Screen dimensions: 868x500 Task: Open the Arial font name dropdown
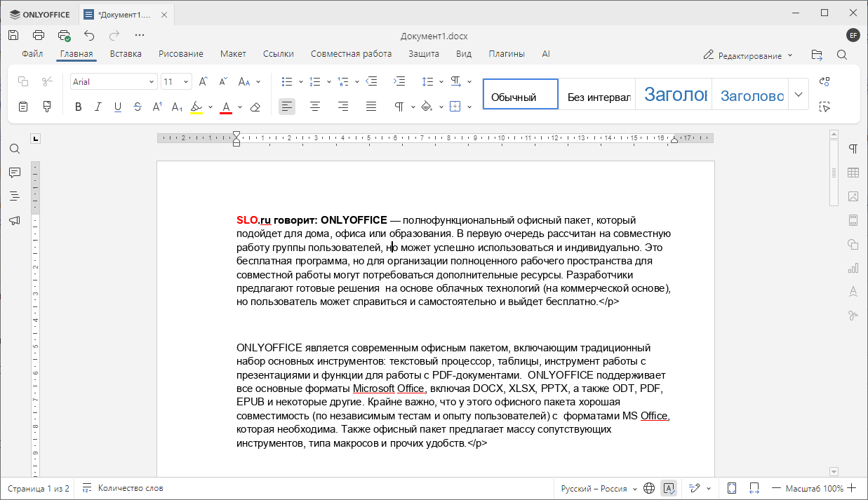click(152, 82)
